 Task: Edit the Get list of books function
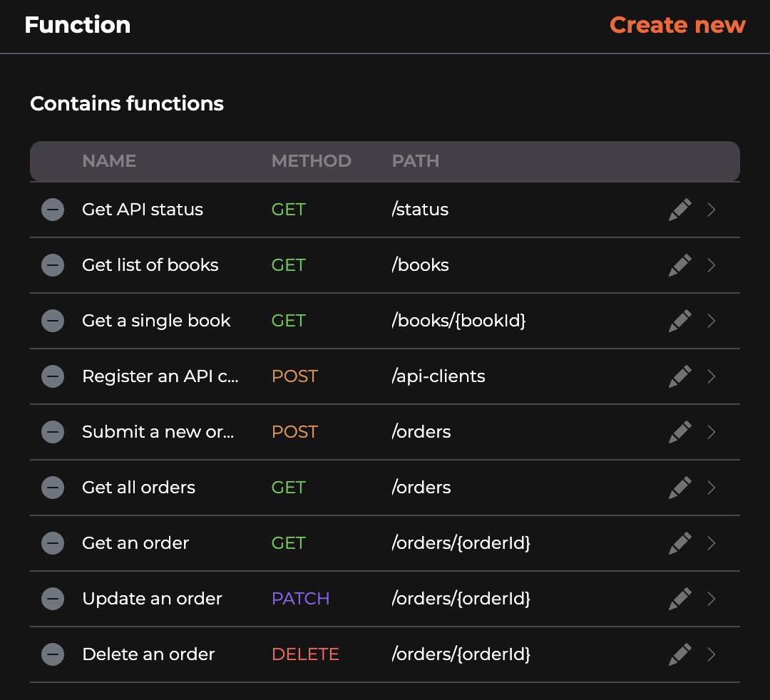click(680, 265)
